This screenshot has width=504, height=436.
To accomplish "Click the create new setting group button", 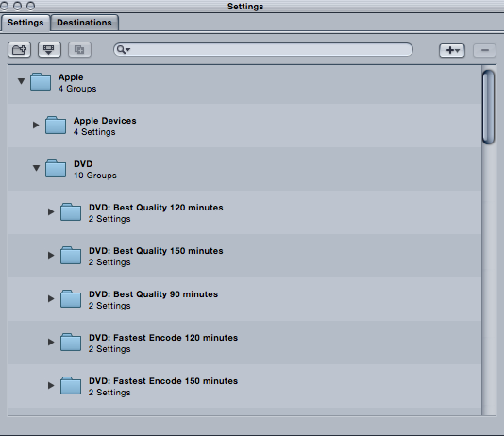I will 19,50.
